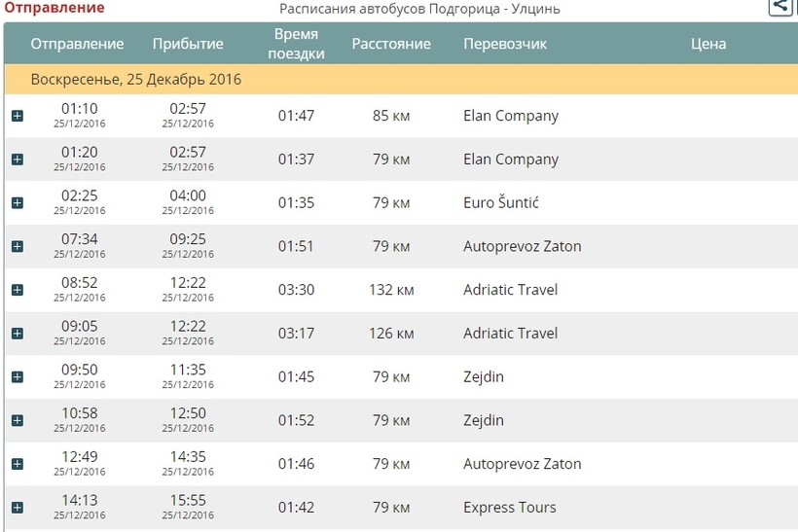Click the Перевозчик column header
798x532 pixels.
(x=505, y=44)
